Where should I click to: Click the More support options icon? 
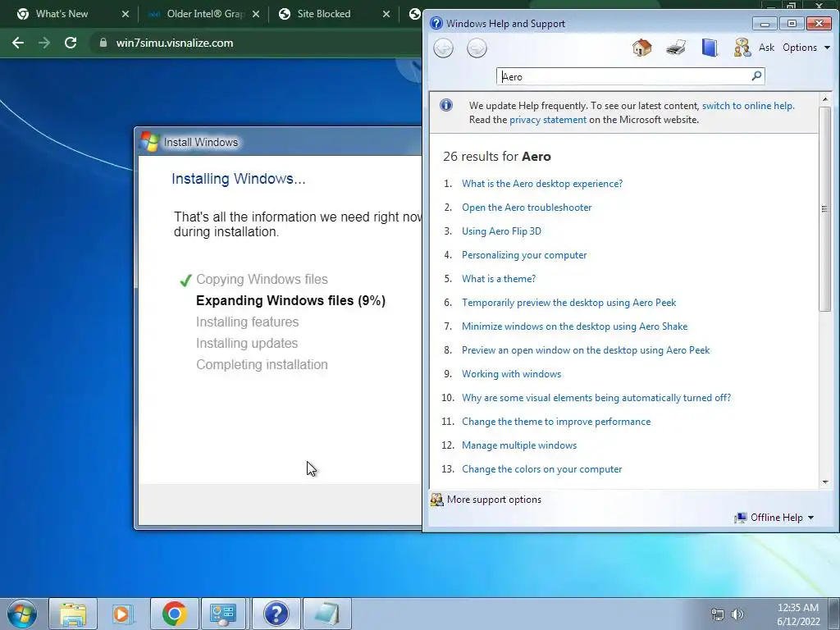click(437, 500)
